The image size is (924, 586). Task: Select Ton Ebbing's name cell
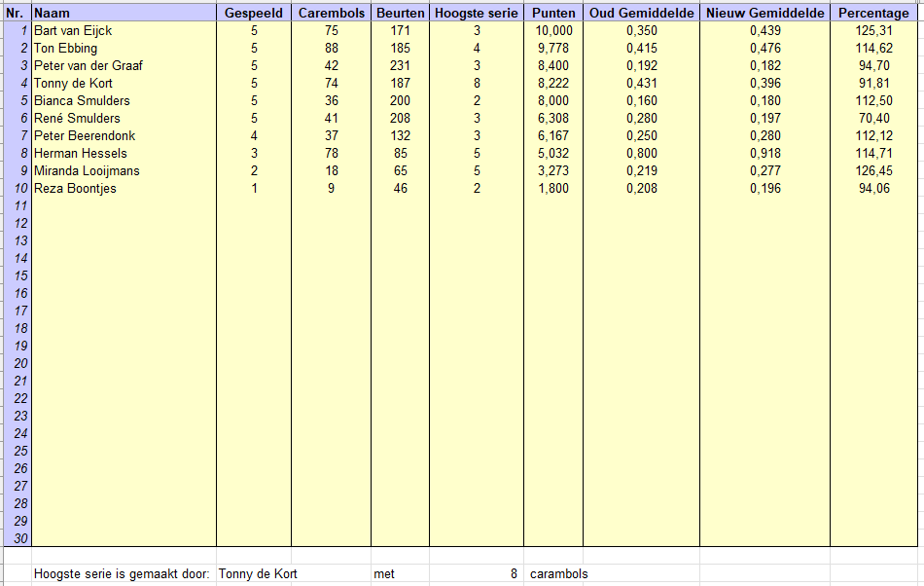[x=124, y=49]
